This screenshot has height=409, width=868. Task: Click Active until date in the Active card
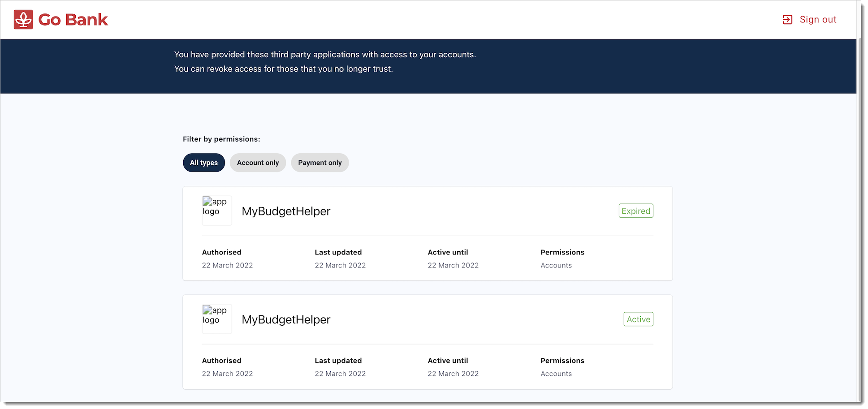coord(453,374)
